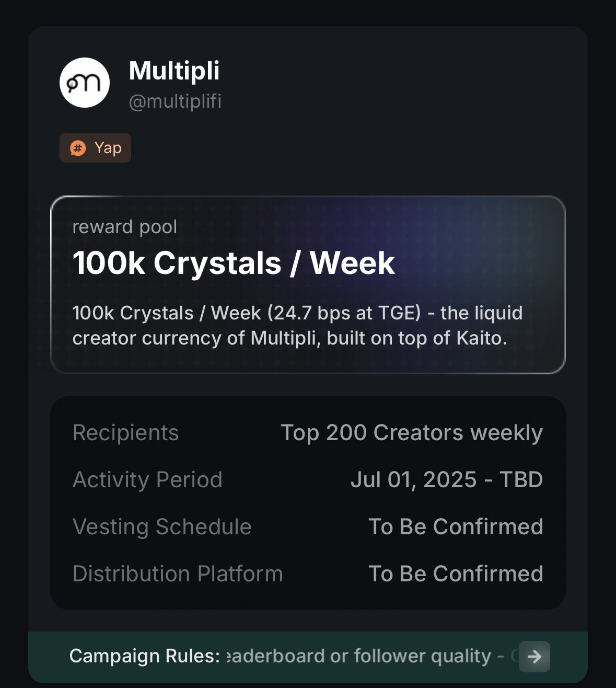Select Distribution Platform's To Be Confirmed value

(456, 574)
